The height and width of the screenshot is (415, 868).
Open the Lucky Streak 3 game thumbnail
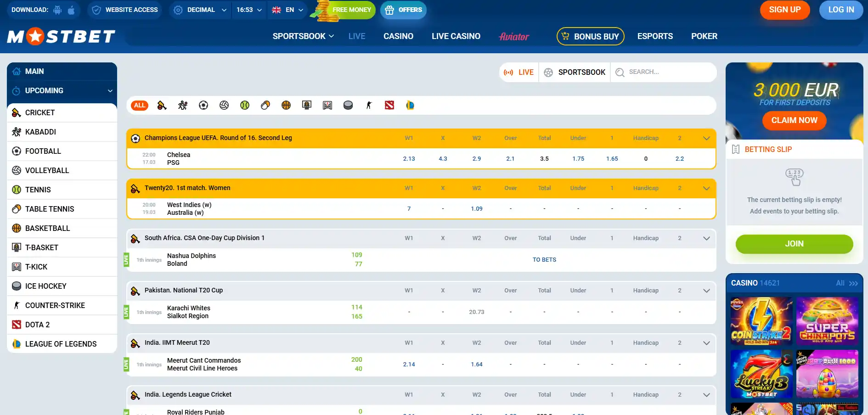tap(761, 374)
